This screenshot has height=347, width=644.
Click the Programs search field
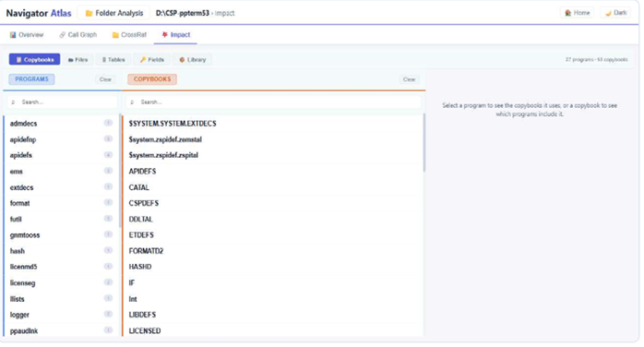pyautogui.click(x=63, y=102)
